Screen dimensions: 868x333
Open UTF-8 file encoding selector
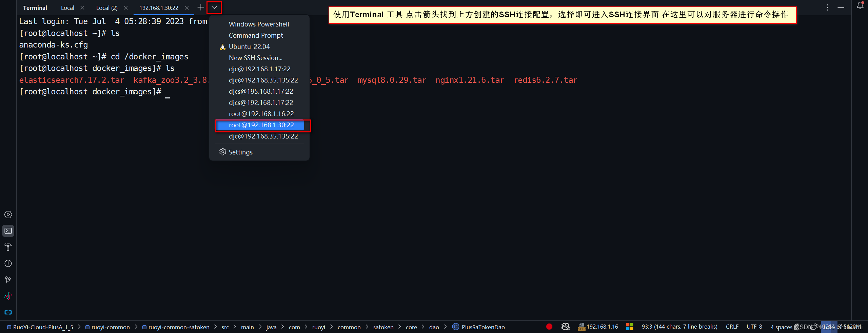(754, 327)
